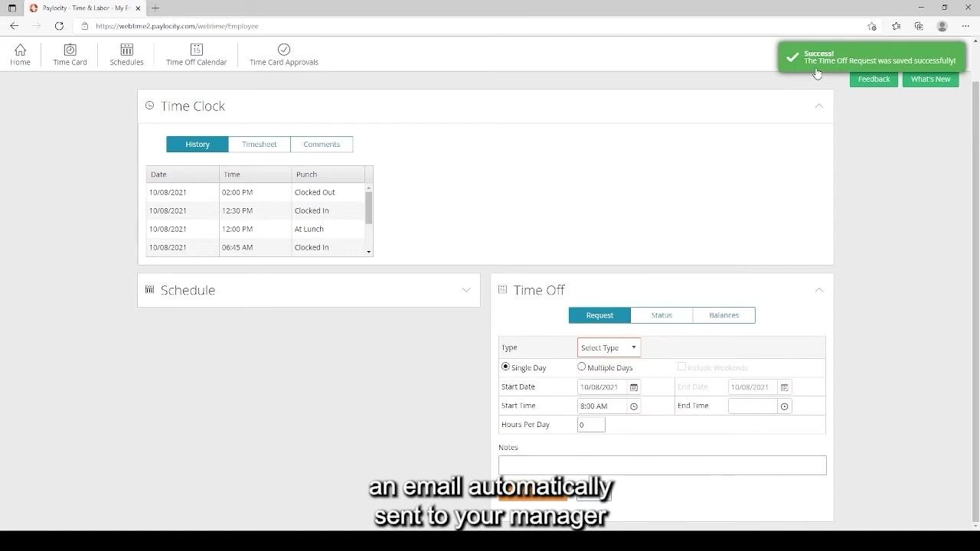Open Start Date calendar picker icon

pyautogui.click(x=634, y=387)
